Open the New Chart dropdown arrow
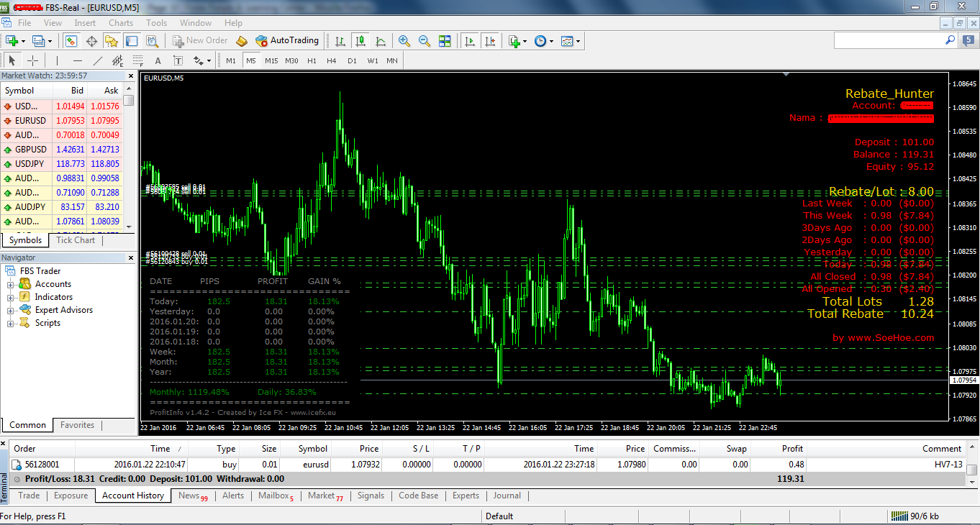The height and width of the screenshot is (525, 980). tap(23, 41)
